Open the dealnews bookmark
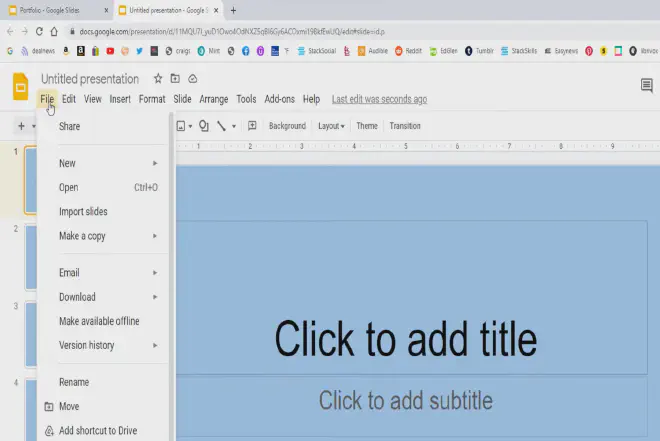Image resolution: width=660 pixels, height=441 pixels. (38, 51)
